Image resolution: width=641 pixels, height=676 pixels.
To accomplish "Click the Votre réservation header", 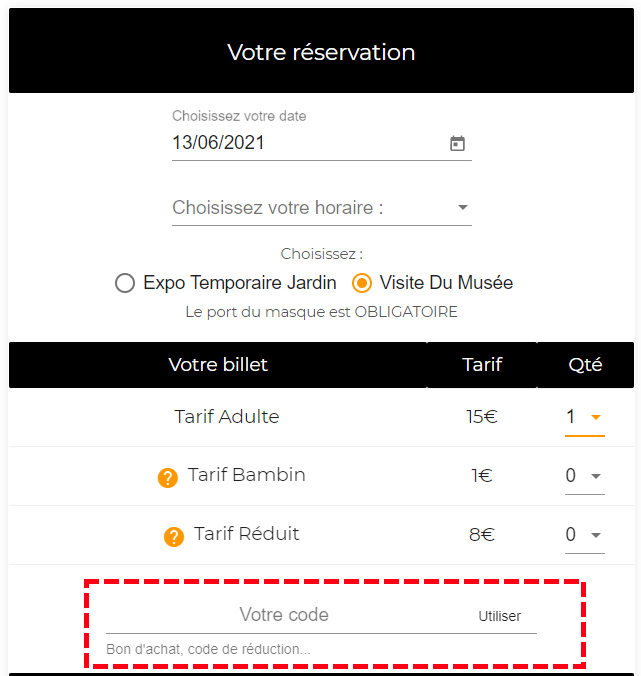I will coord(321,52).
